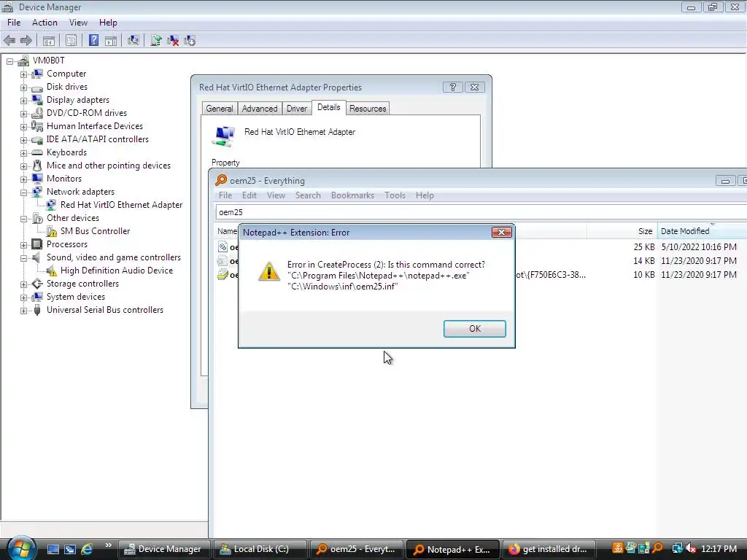Switch to the General tab in Properties dialog
The width and height of the screenshot is (747, 560).
tap(219, 109)
